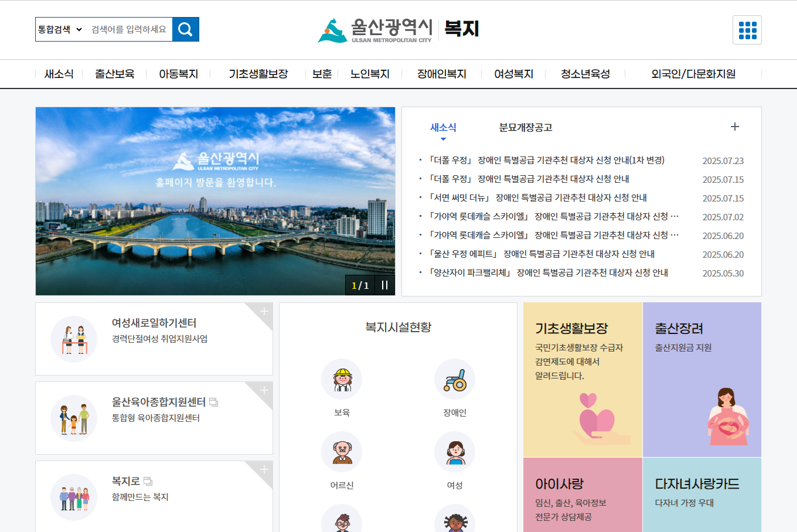Open the blue 다자녀사랑카드 tile
Viewport: 797px width, 532px height.
point(702,495)
